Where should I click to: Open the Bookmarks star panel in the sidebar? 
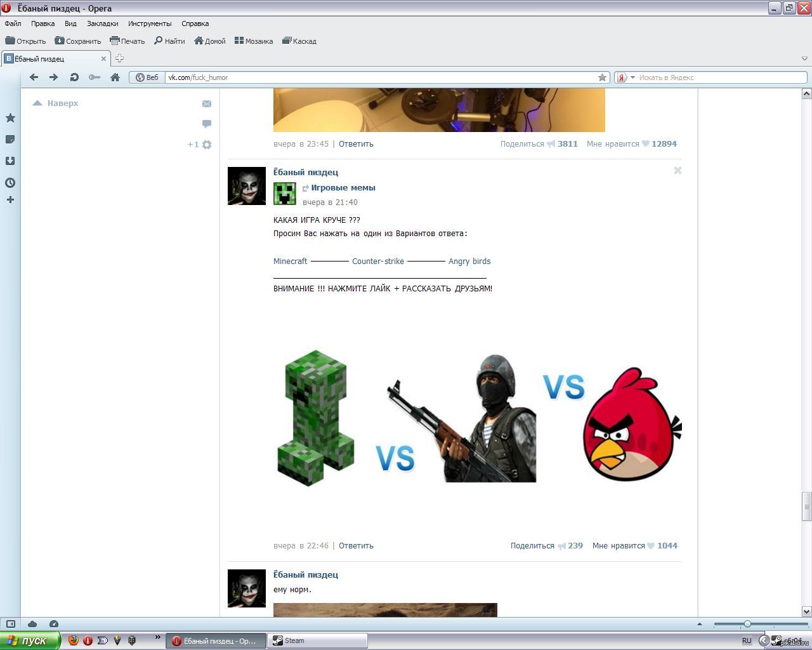pos(10,118)
